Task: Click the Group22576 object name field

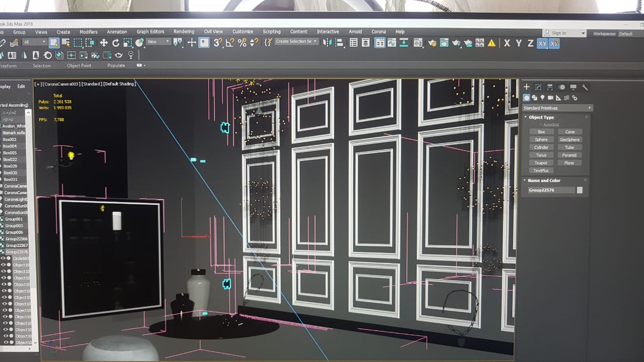Action: pos(551,190)
